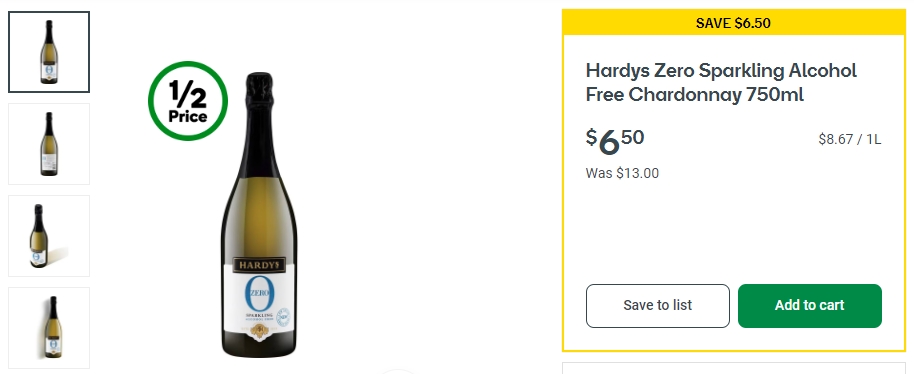Screen dimensions: 914x374
Task: Click the yellow SAVE $6.50 banner
Action: pyautogui.click(x=733, y=23)
